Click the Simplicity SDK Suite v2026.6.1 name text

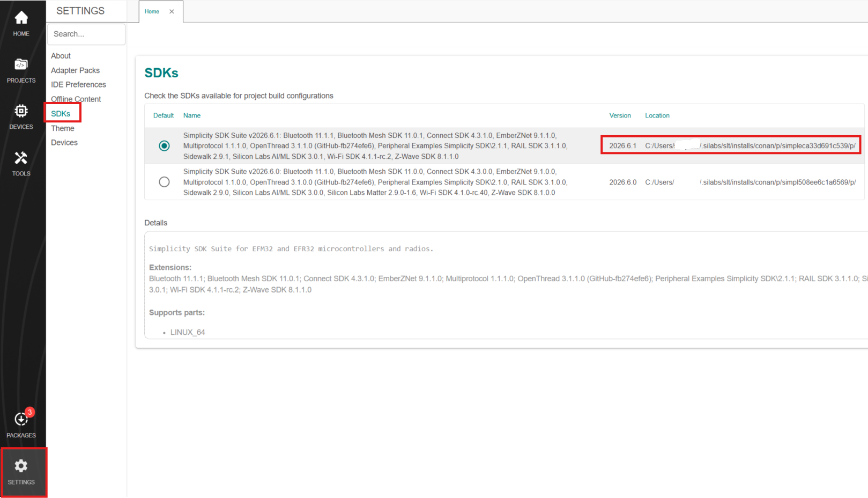coord(375,146)
